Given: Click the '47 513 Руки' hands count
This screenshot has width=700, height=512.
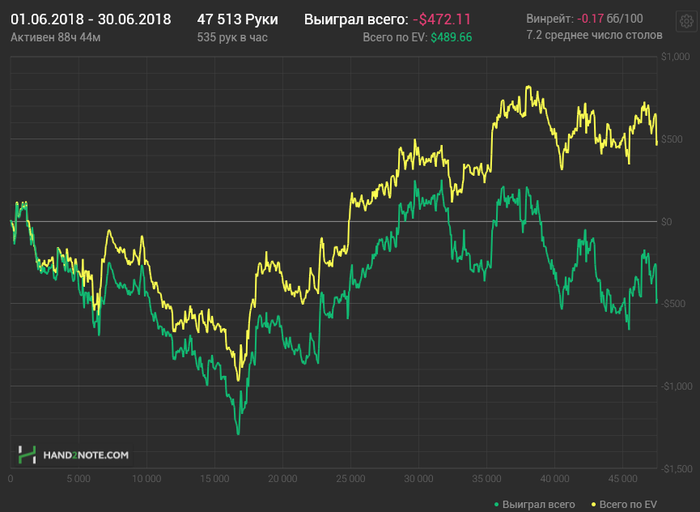Looking at the screenshot, I should pos(238,19).
